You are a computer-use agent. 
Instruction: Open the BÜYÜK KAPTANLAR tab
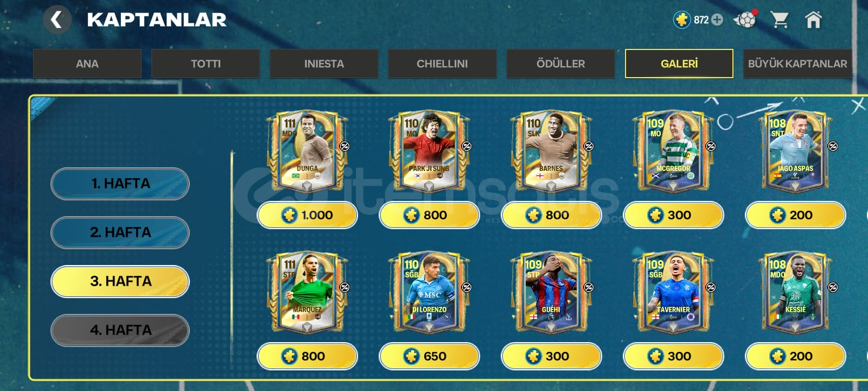tap(797, 64)
